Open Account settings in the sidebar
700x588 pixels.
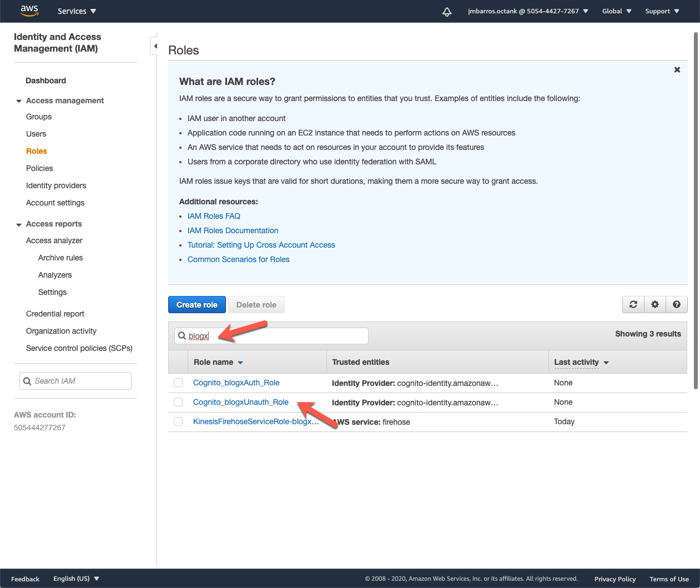55,203
